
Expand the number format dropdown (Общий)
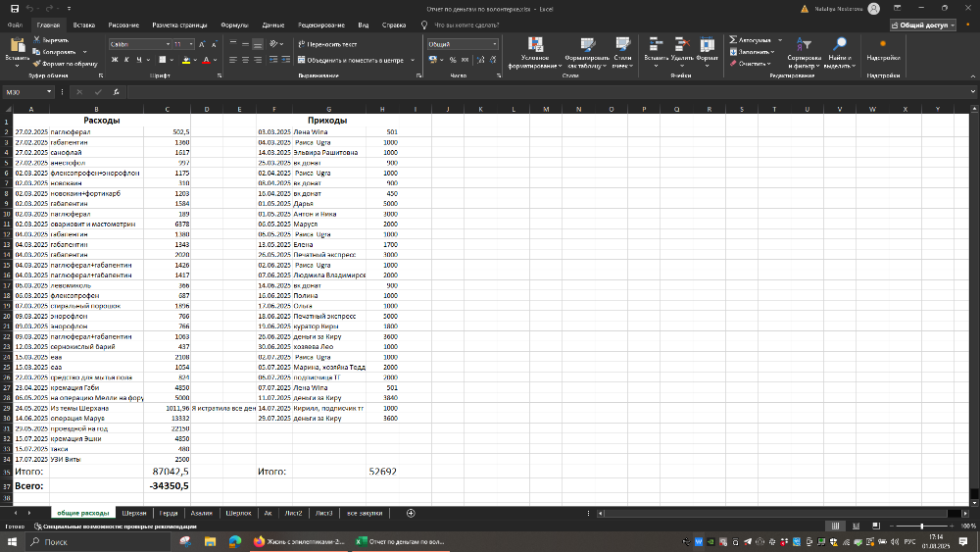pyautogui.click(x=494, y=44)
